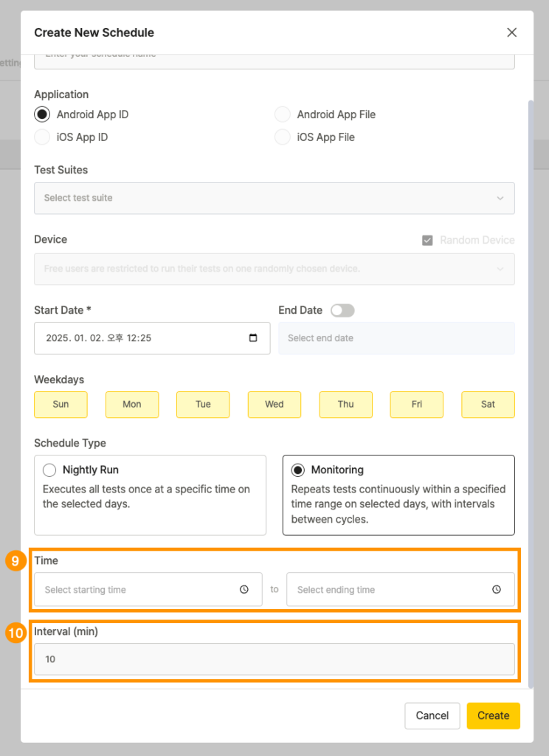
Task: Open the Device dropdown
Action: click(274, 269)
